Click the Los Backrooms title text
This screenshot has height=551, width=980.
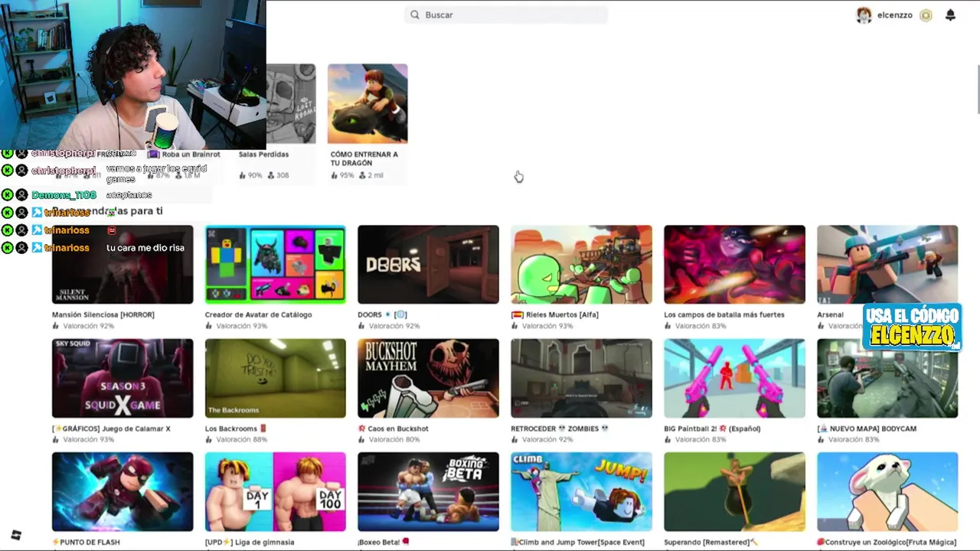pos(236,429)
